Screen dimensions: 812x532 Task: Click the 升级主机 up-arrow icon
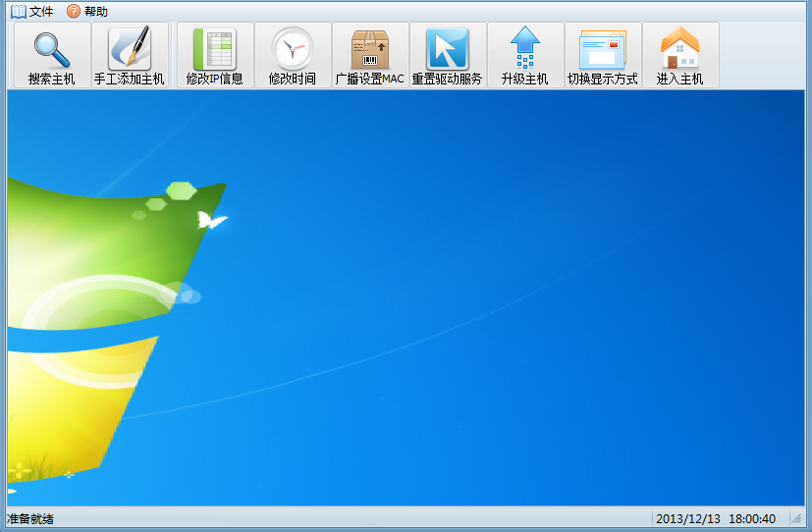pos(525,48)
